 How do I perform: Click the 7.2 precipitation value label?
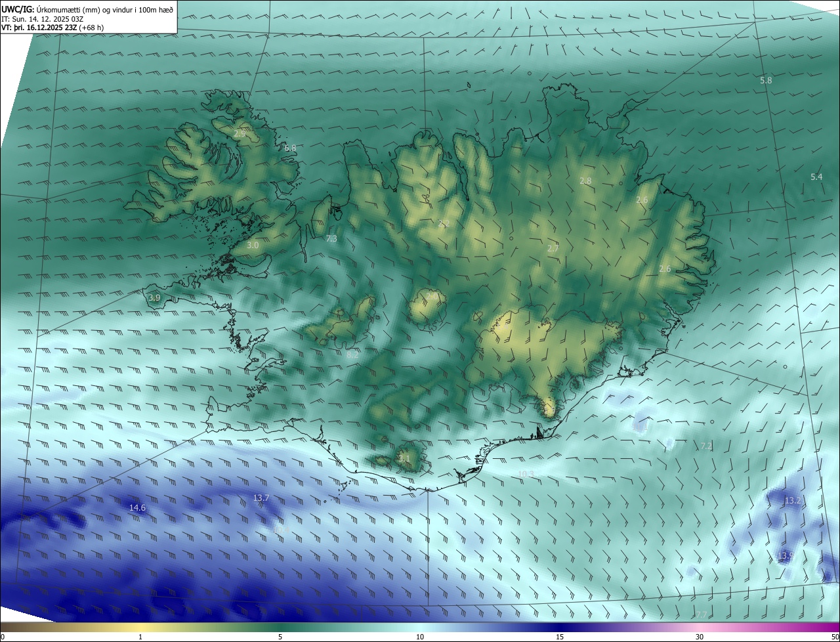[706, 446]
